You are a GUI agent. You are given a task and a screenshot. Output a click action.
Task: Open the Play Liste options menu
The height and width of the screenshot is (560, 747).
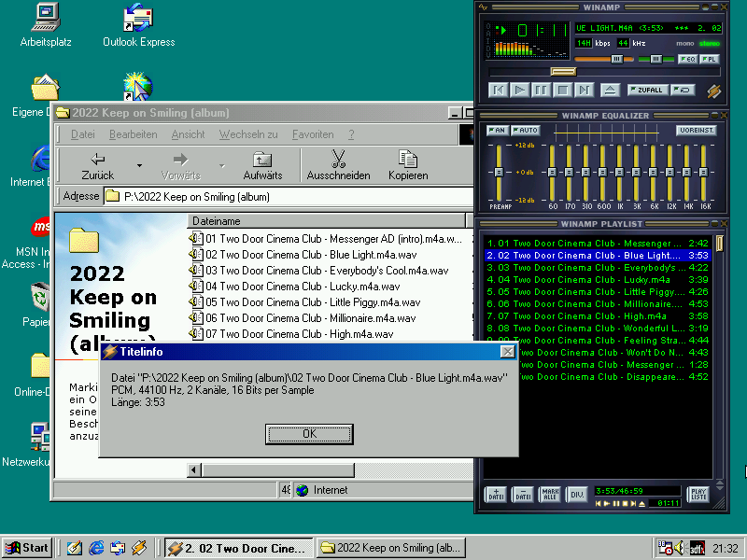[698, 495]
